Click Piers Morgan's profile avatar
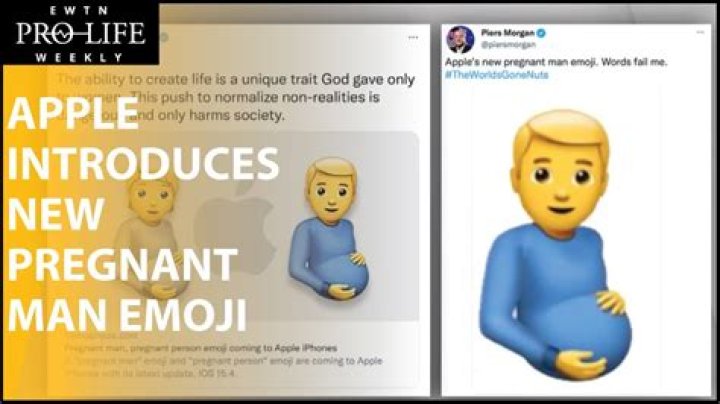This screenshot has height=404, width=720. click(x=460, y=39)
